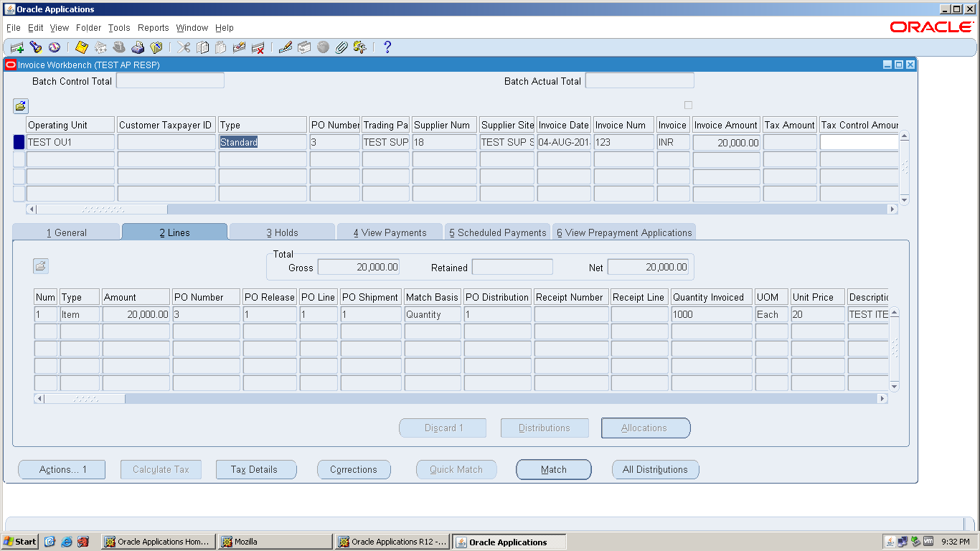Open Internet Explorer from quick launch
Screen dimensions: 980x551
[x=67, y=542]
